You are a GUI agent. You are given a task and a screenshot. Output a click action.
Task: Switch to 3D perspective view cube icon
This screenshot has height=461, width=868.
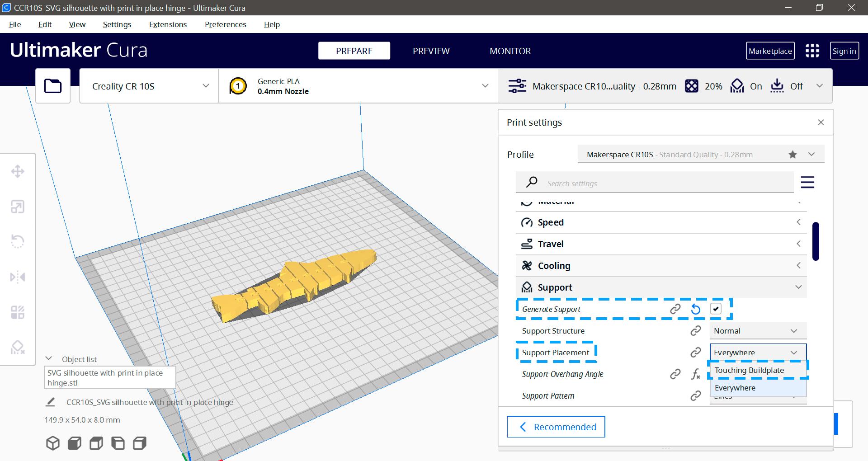[53, 443]
